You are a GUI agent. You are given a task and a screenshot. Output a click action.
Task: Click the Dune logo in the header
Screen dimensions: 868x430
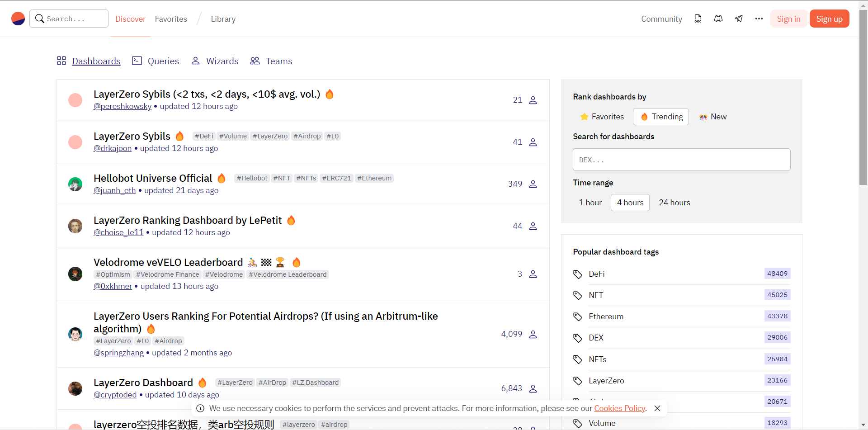tap(18, 19)
